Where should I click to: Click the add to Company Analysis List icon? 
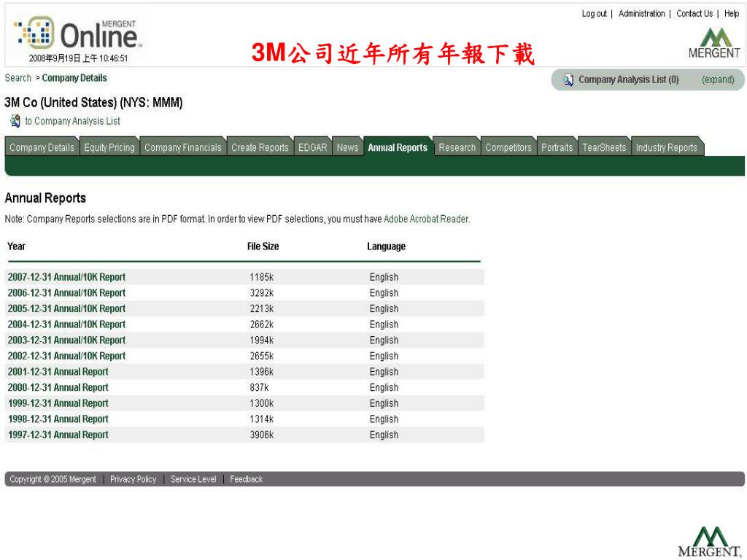(15, 121)
